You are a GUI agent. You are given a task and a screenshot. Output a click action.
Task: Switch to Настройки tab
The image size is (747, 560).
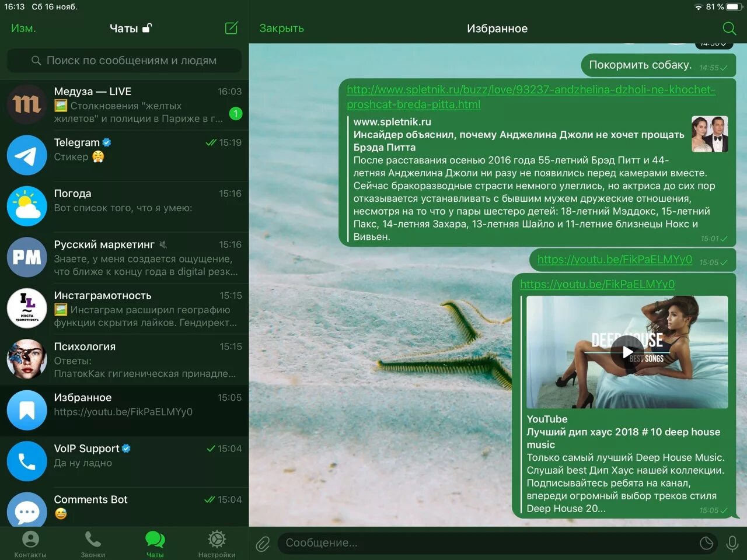pyautogui.click(x=217, y=544)
